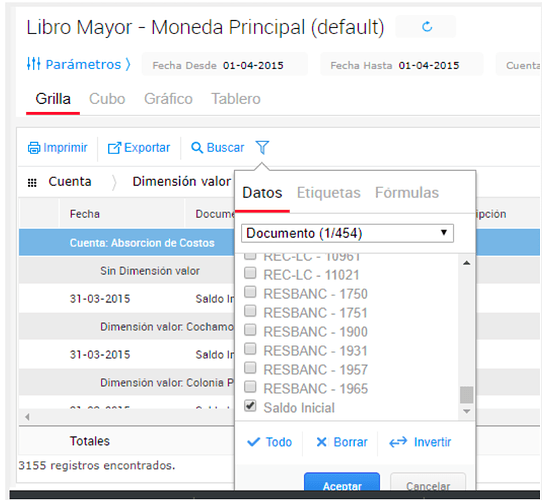Check the RESBANC - 1900 checkbox
Screen dimensions: 542x500
click(250, 330)
